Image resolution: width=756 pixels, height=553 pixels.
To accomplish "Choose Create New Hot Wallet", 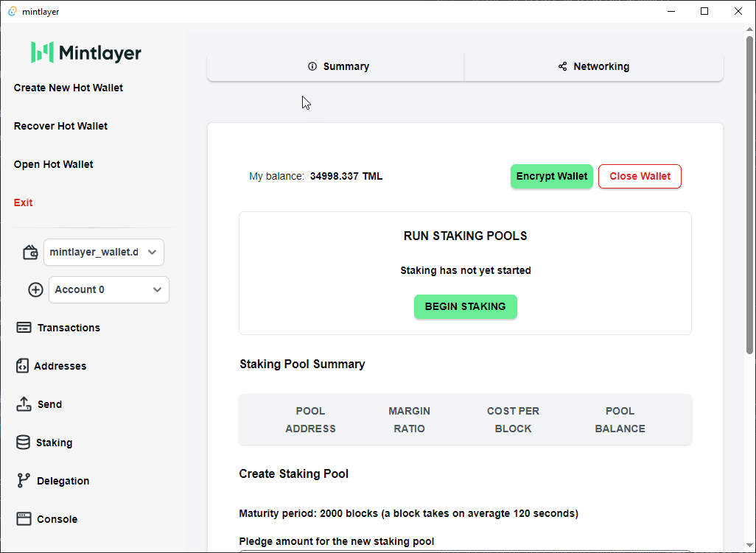I will (x=69, y=88).
